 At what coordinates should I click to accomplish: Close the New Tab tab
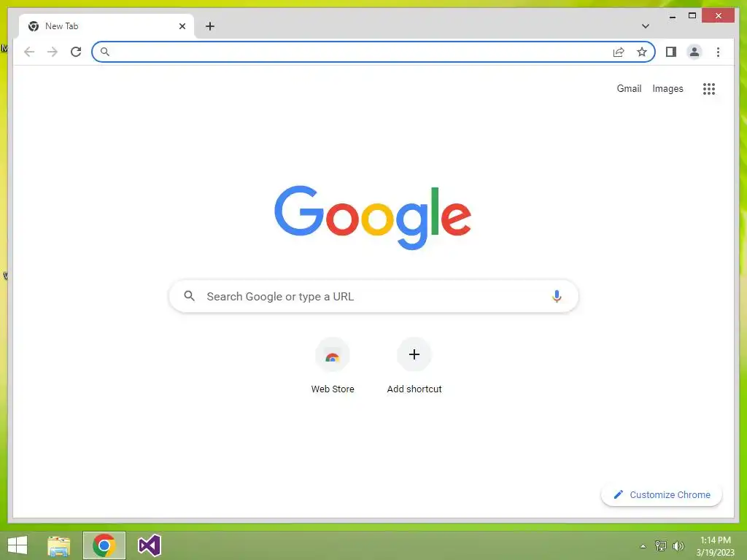pyautogui.click(x=182, y=26)
